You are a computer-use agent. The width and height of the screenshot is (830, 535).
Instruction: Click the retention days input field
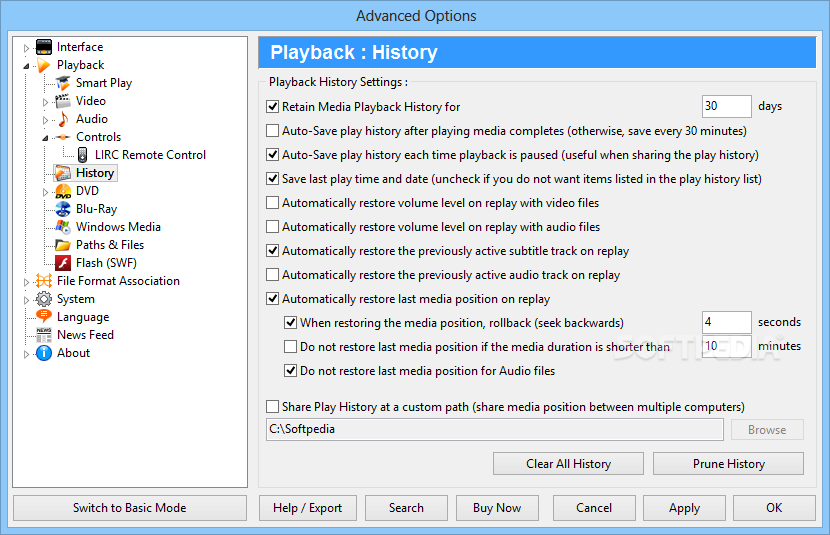(x=726, y=106)
